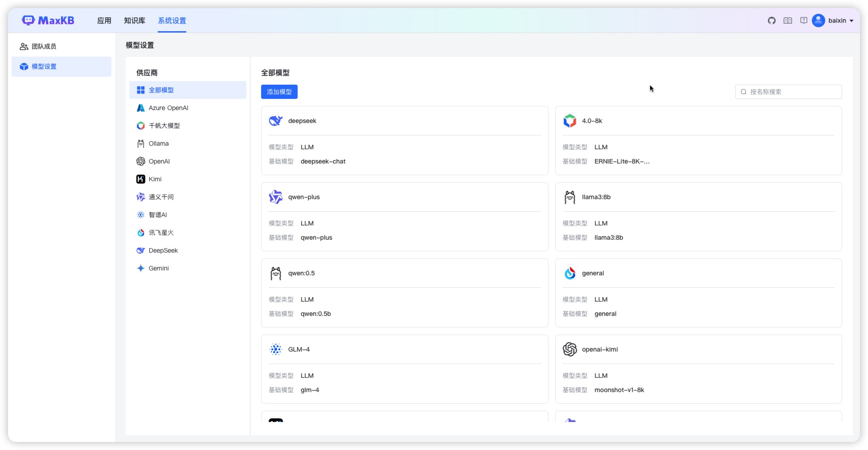Open the deepseek model card title

click(x=302, y=121)
